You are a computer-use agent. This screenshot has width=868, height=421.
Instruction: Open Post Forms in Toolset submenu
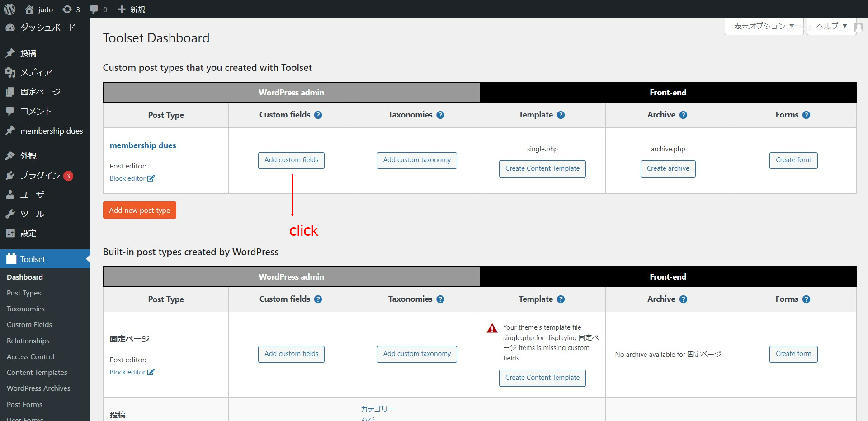24,405
